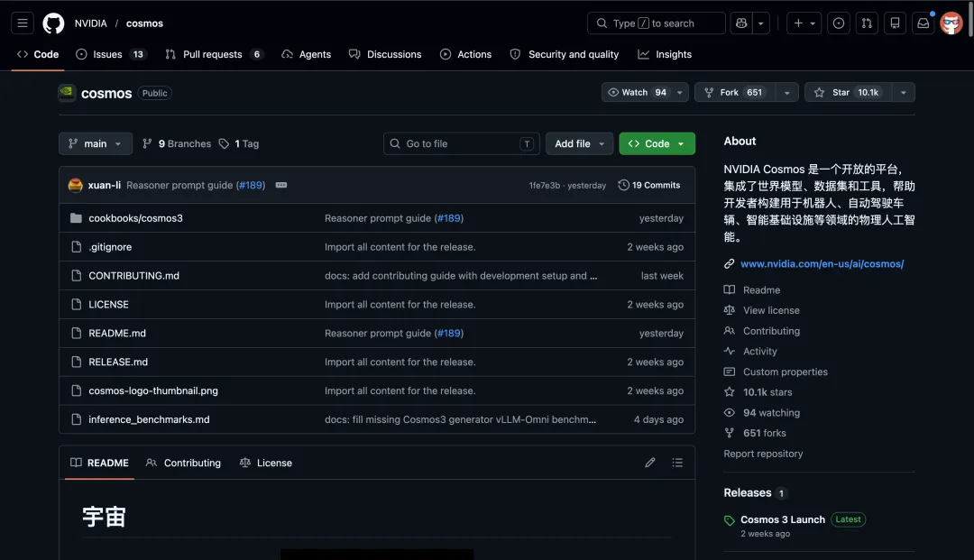Open the Pull requests tab
The width and height of the screenshot is (974, 560).
click(214, 55)
